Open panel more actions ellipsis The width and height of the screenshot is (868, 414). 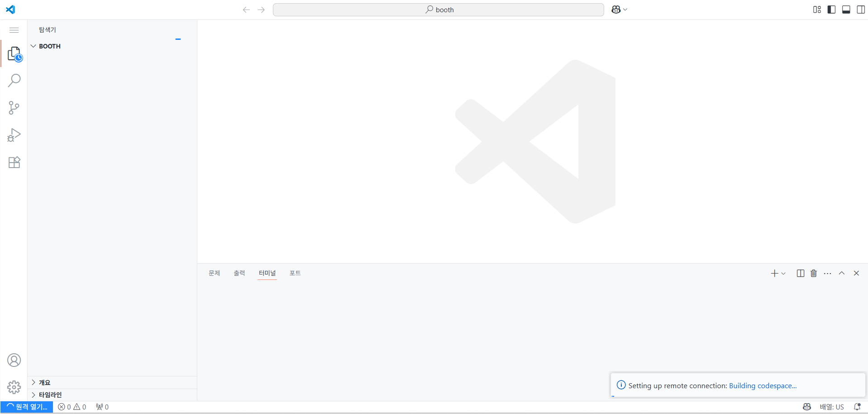coord(828,274)
